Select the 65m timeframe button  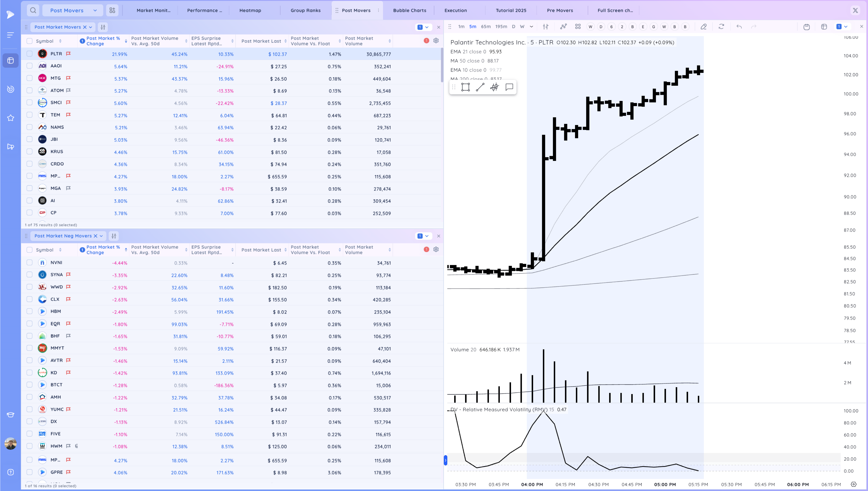point(485,27)
